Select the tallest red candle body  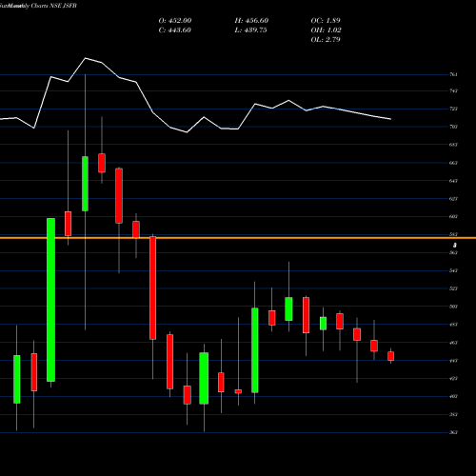point(153,288)
